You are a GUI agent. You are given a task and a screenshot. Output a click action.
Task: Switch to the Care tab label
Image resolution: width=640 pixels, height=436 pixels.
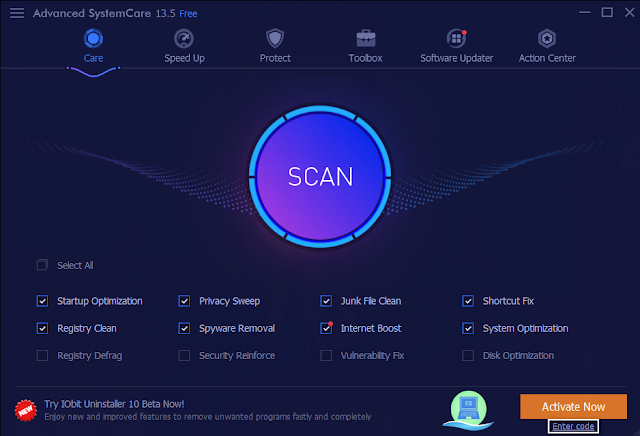click(x=93, y=58)
